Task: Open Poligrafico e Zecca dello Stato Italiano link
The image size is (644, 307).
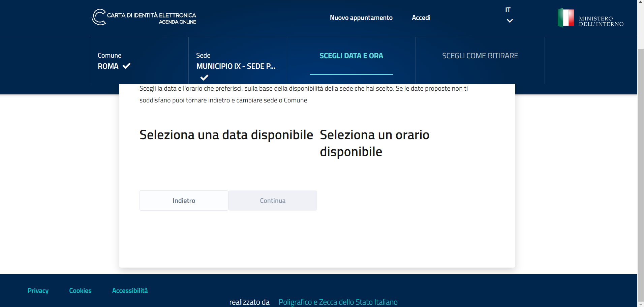Action: click(x=338, y=302)
